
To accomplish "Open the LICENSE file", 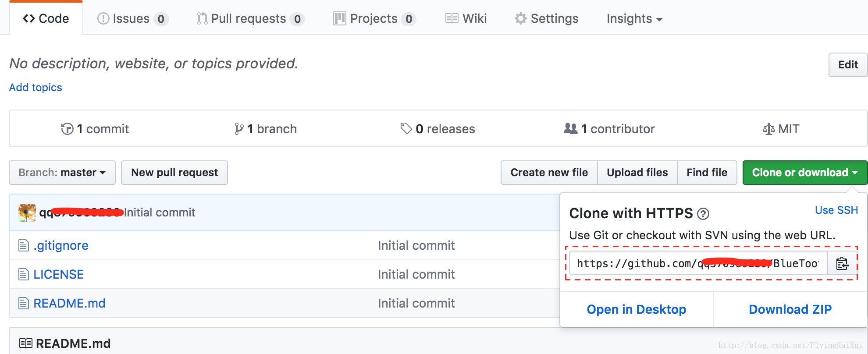I will pyautogui.click(x=59, y=274).
